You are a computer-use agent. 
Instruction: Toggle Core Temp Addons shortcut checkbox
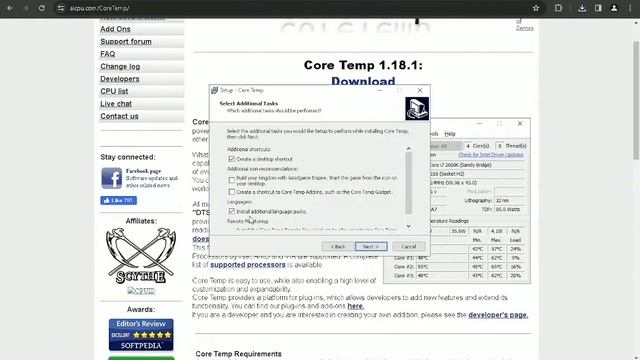coord(232,192)
